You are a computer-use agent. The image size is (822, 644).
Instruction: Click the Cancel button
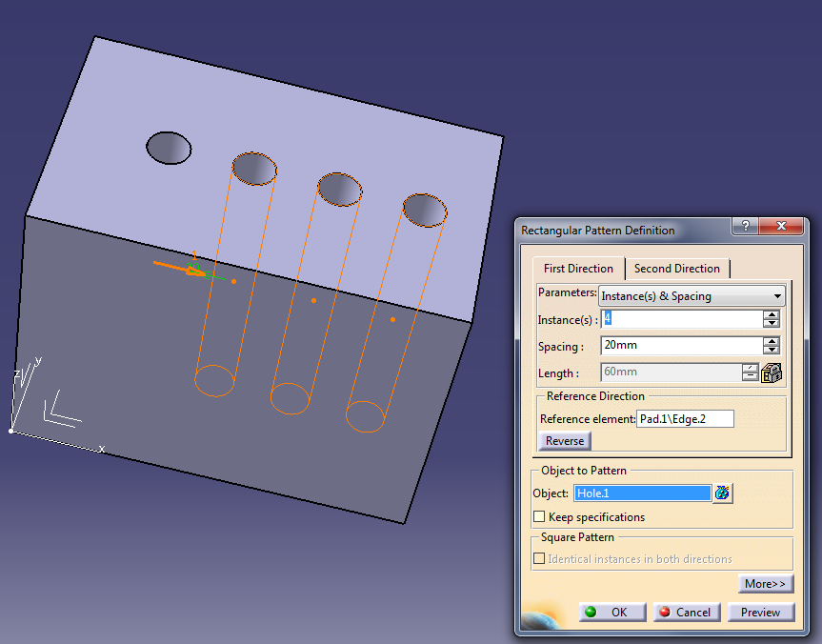click(686, 613)
